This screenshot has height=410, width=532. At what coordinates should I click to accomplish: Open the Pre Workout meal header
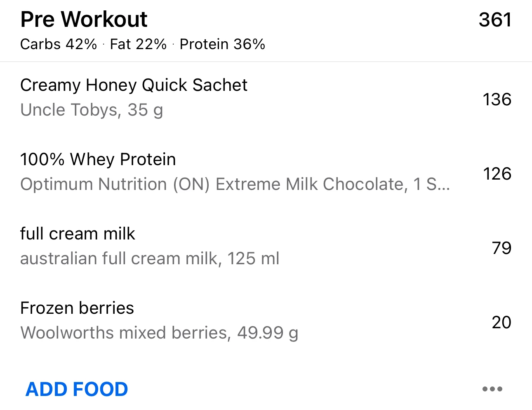point(84,19)
